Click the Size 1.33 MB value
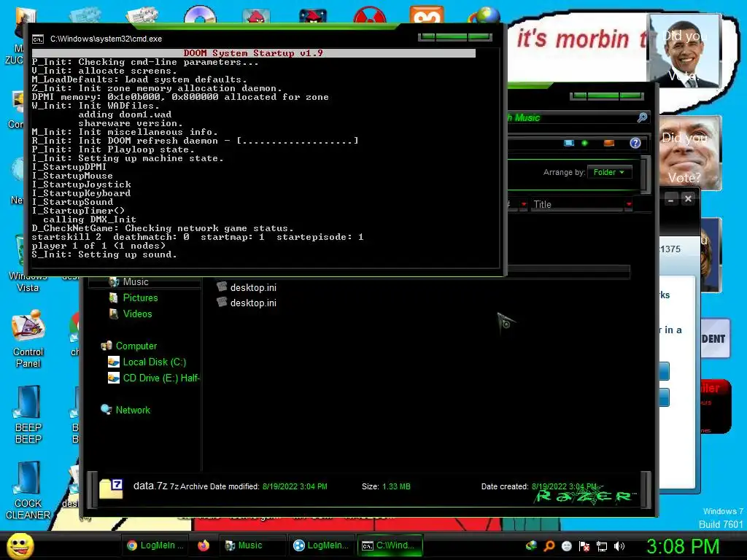The height and width of the screenshot is (560, 747). click(x=396, y=486)
